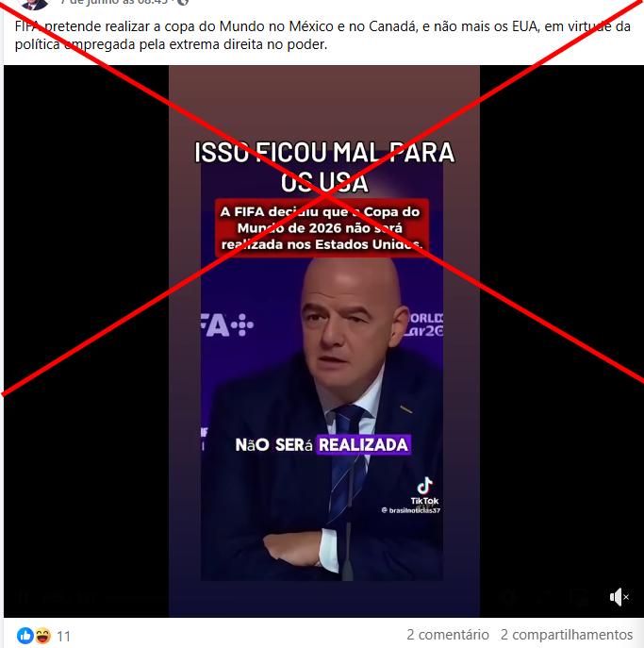Screen dimensions: 644x648
Task: Open the '2 compartilhamentos' shares link
Action: pyautogui.click(x=567, y=635)
